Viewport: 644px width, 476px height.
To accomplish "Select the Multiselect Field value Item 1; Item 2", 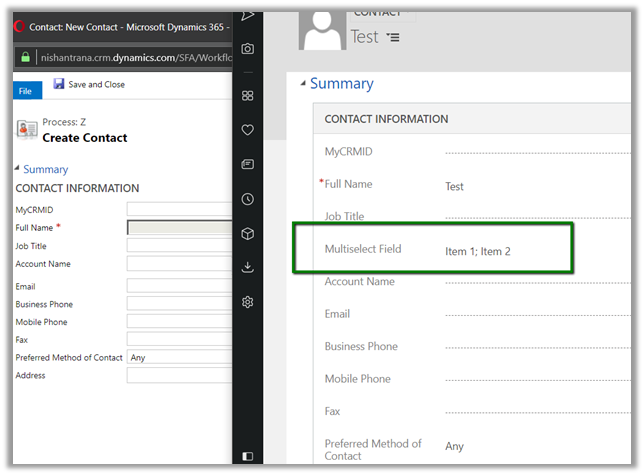I will pyautogui.click(x=478, y=251).
